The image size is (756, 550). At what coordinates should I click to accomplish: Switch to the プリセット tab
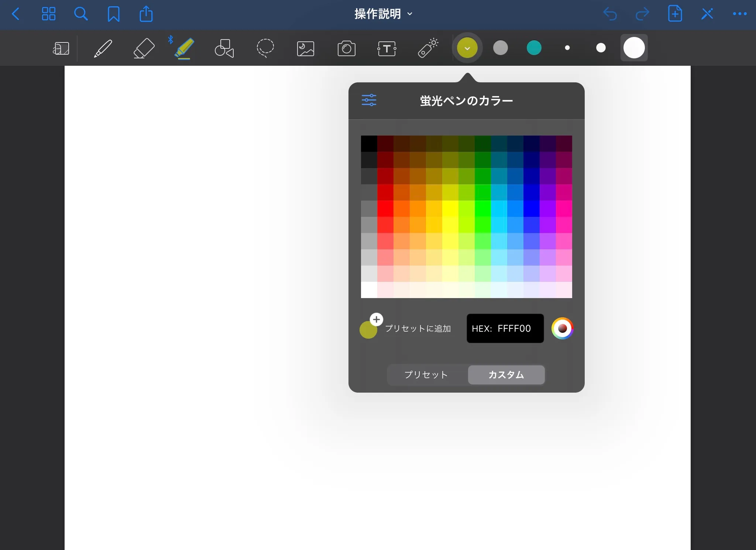coord(426,375)
